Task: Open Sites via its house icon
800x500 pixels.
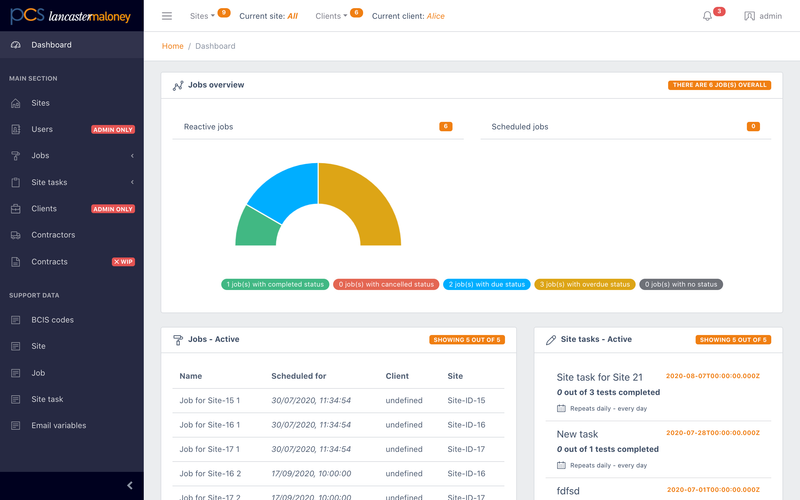Action: [16, 103]
